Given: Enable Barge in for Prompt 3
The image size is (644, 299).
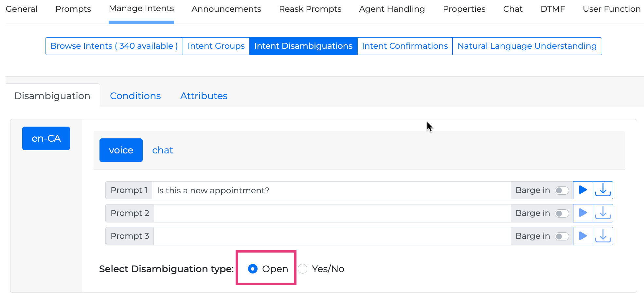Looking at the screenshot, I should (x=562, y=236).
